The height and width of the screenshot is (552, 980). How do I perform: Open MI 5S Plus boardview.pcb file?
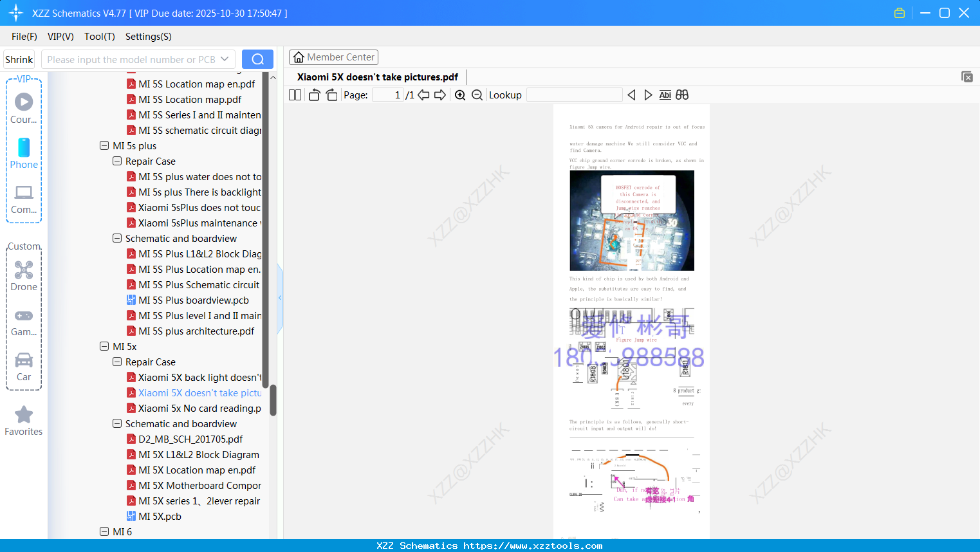coord(193,300)
